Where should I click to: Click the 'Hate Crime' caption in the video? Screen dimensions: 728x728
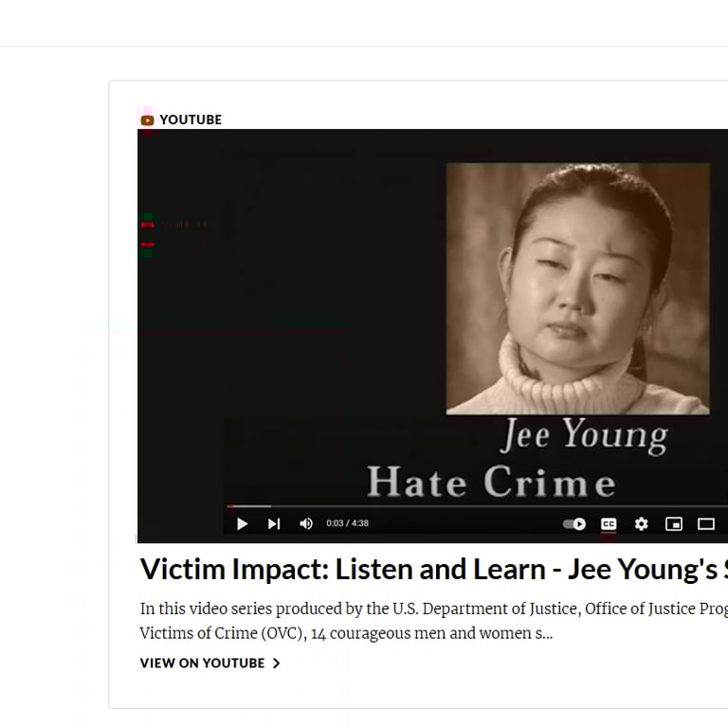coord(491,482)
